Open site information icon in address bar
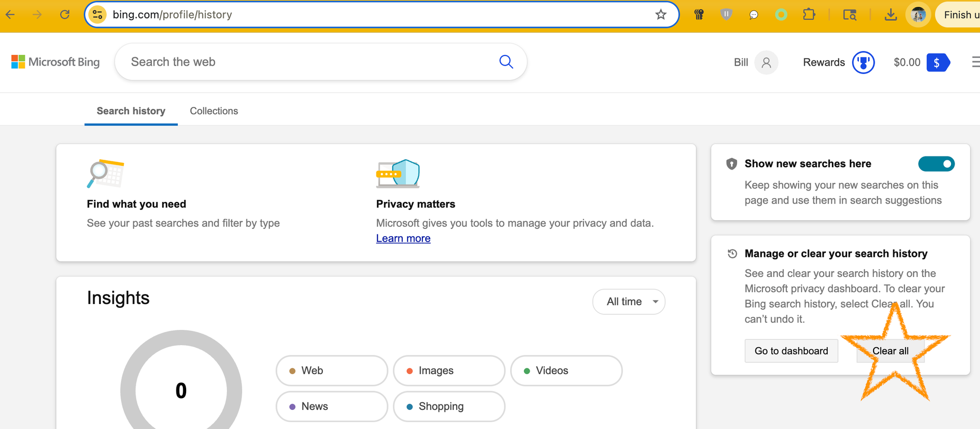The height and width of the screenshot is (429, 980). click(x=98, y=15)
